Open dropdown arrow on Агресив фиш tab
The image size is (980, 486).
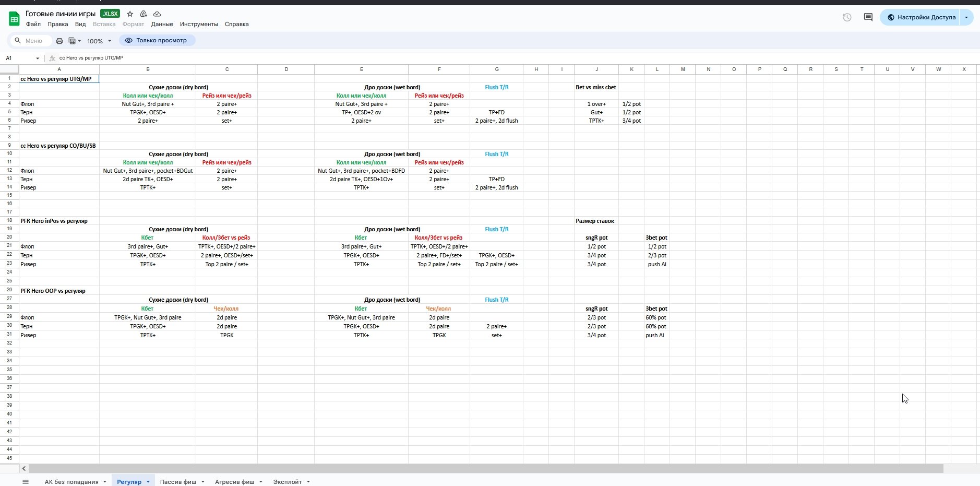point(261,482)
